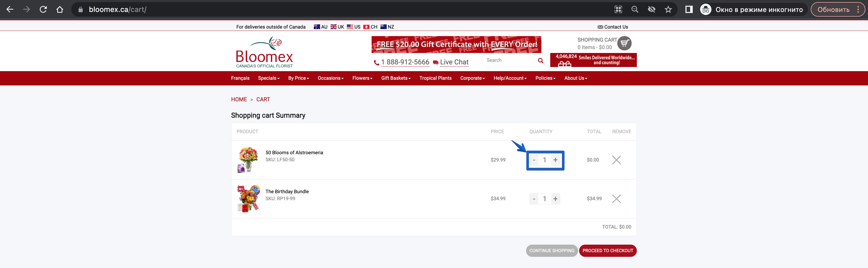Viewport: 868px width, 268px height.
Task: Remove The Birthday Bundle from cart
Action: (x=616, y=199)
